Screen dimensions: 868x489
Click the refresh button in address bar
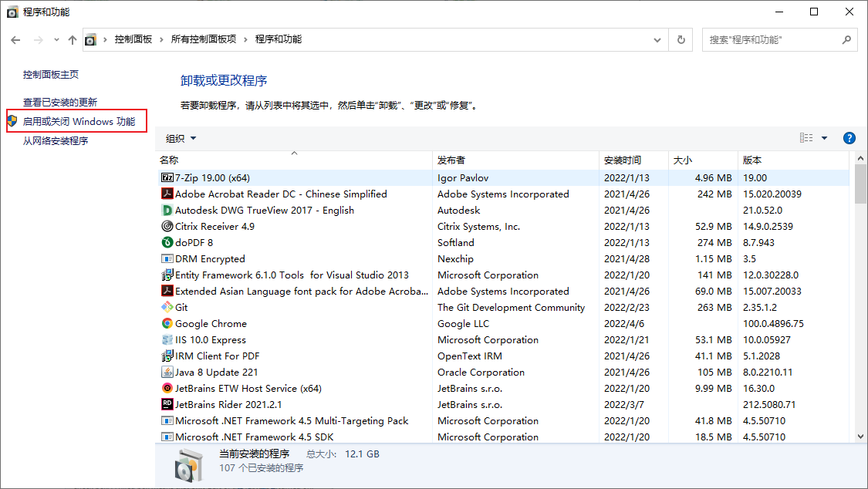pos(681,40)
